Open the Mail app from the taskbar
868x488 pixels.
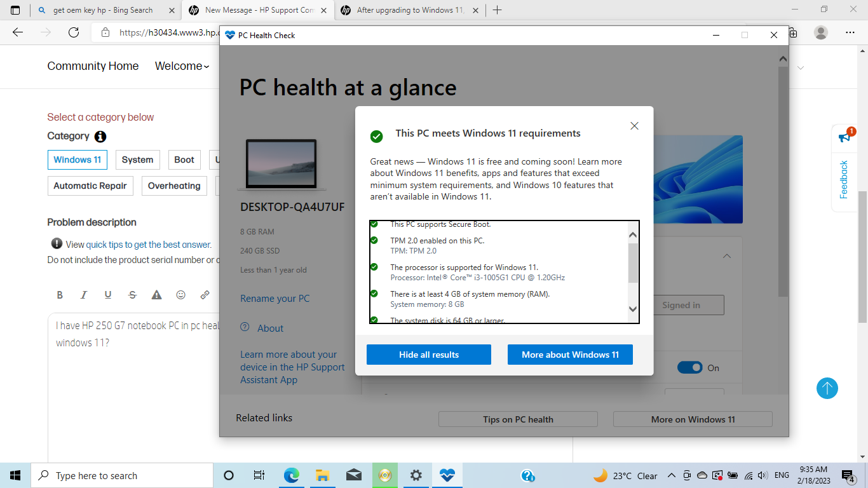[x=353, y=475]
